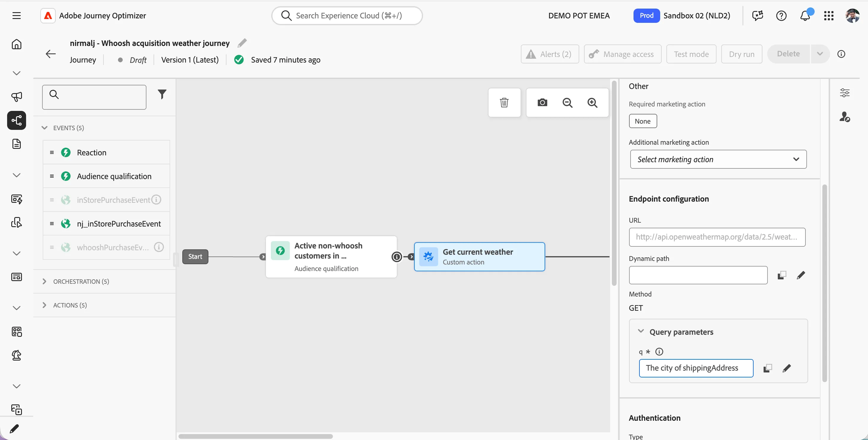Open notifications bell icon

(x=805, y=15)
